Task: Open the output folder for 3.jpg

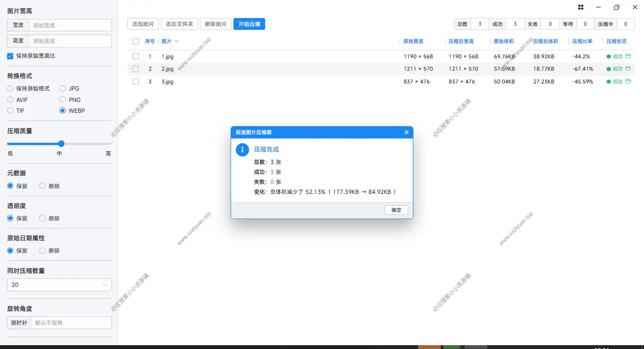Action: [x=627, y=81]
